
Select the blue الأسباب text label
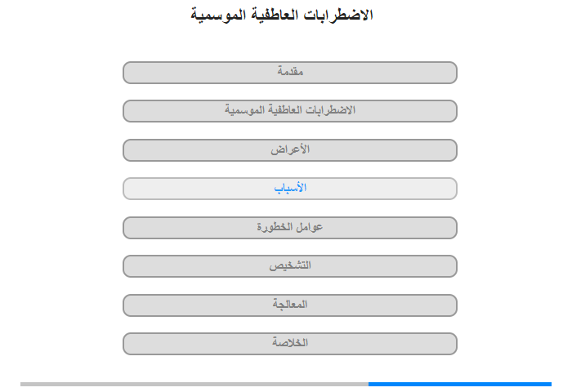(290, 188)
